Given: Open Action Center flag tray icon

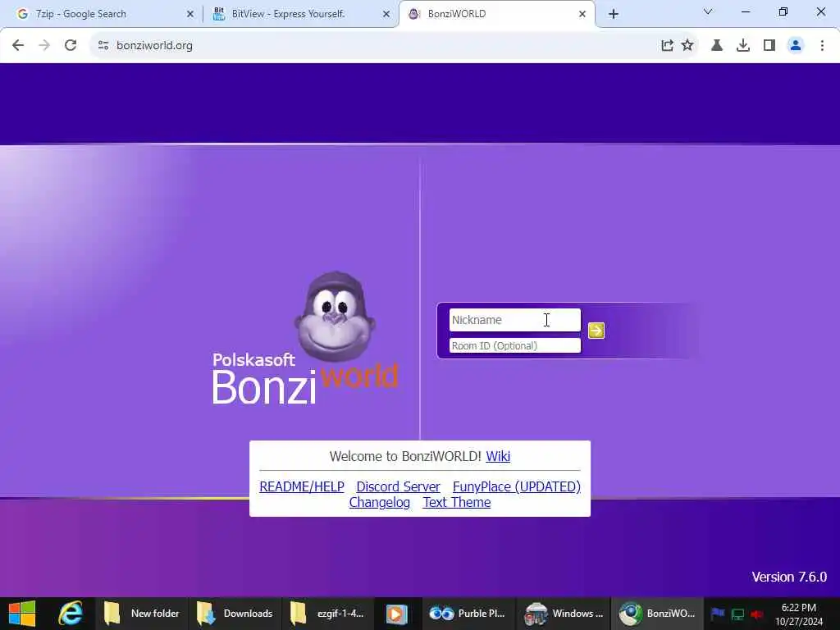Looking at the screenshot, I should [718, 614].
